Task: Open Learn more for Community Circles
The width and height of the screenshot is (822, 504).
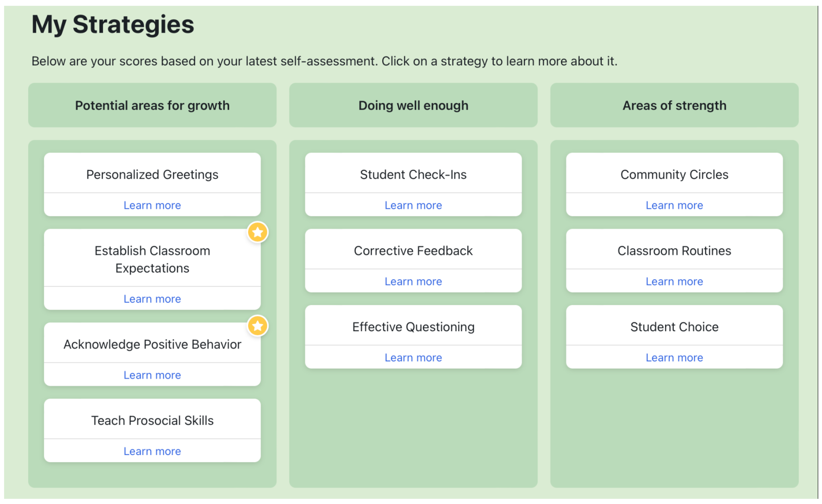Action: (674, 205)
